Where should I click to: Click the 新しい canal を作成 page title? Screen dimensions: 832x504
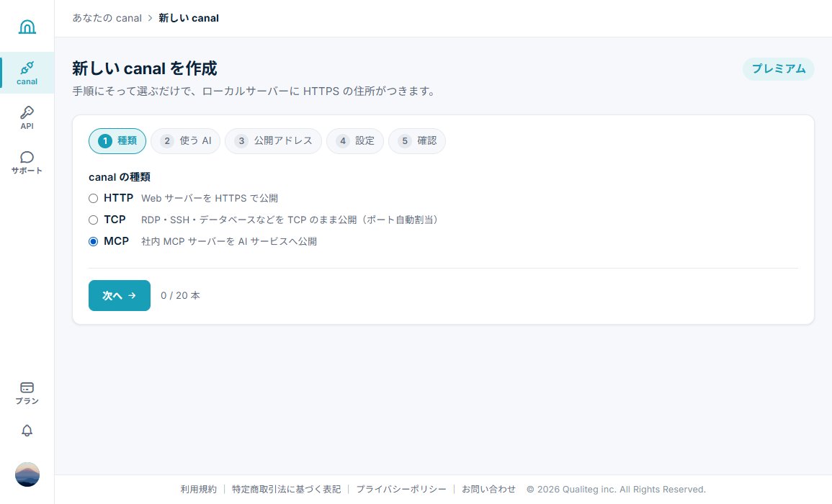tap(145, 68)
